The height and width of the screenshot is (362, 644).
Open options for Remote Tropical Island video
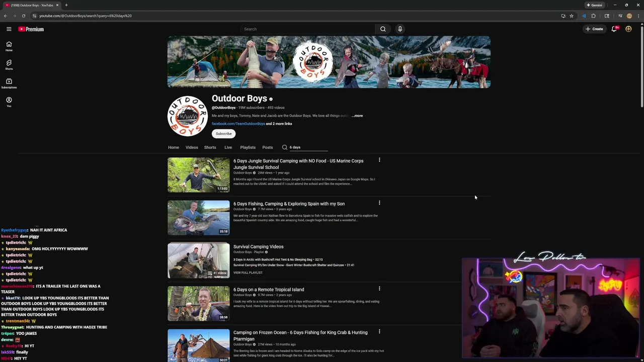[x=379, y=289]
